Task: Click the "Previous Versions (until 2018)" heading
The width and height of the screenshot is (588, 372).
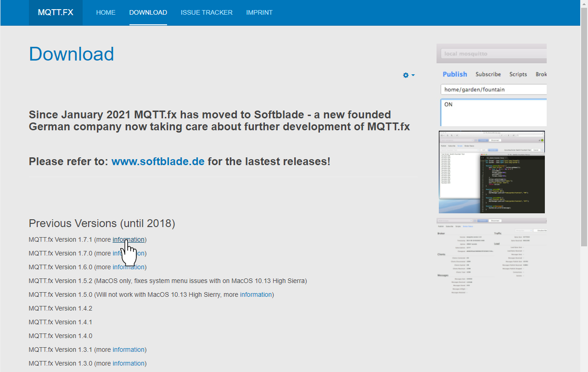Action: click(x=102, y=223)
